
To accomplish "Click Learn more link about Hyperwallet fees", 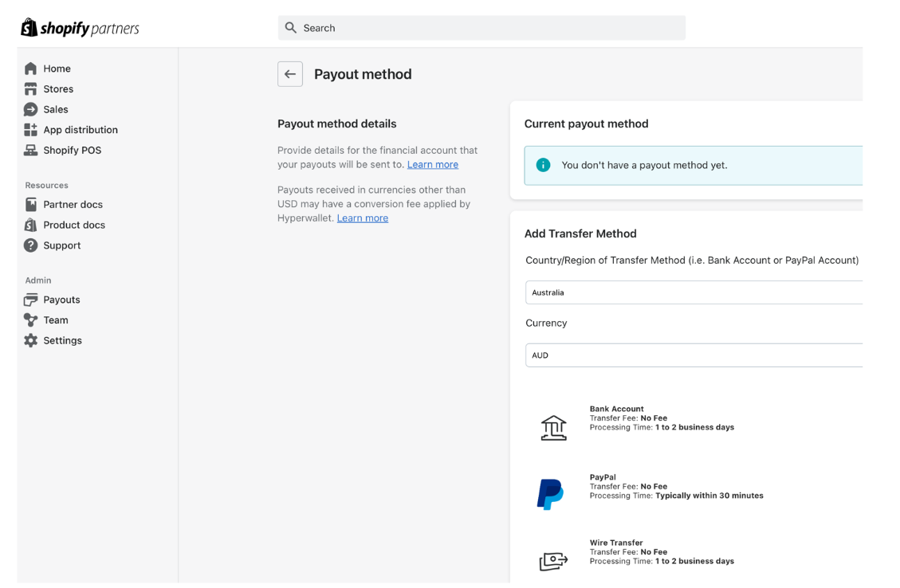I will (x=362, y=218).
